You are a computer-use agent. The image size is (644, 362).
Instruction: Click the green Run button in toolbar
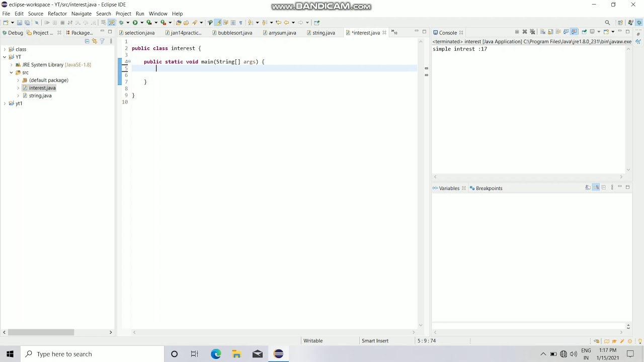(x=135, y=23)
